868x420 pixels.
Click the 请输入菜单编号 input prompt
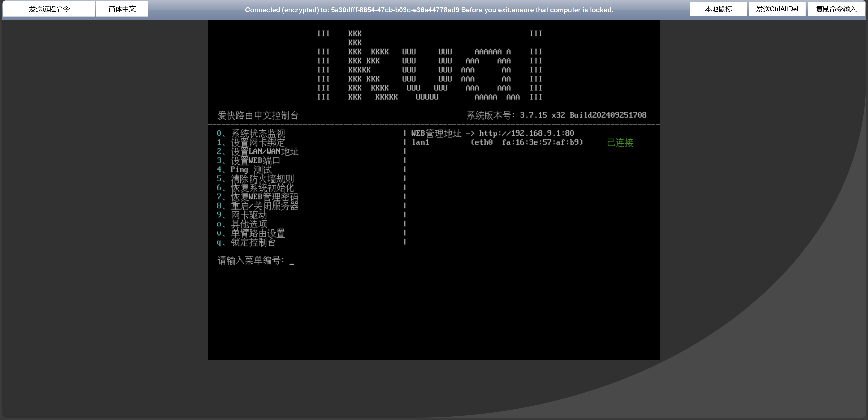(x=256, y=260)
